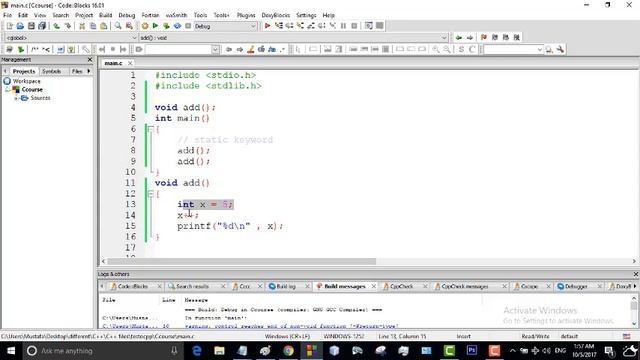Open the Settings menu
Screen dimensions: 640x360
point(306,15)
